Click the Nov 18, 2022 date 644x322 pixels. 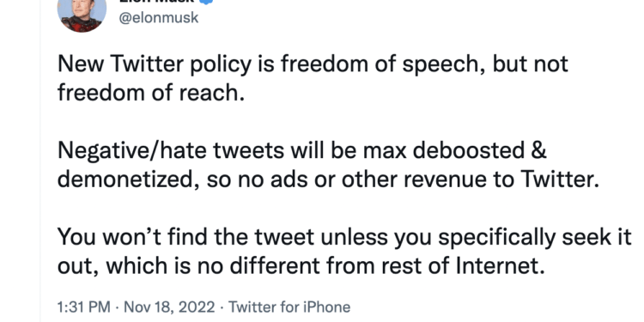(169, 307)
